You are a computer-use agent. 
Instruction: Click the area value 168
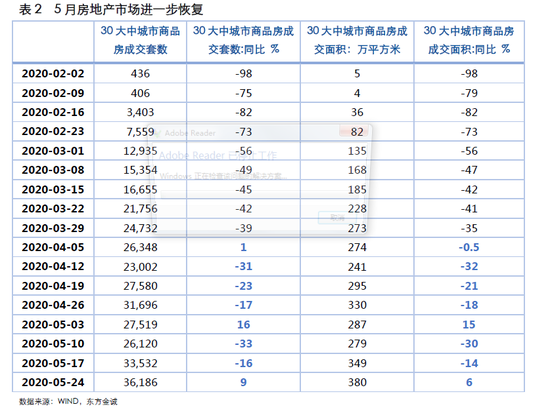[357, 170]
